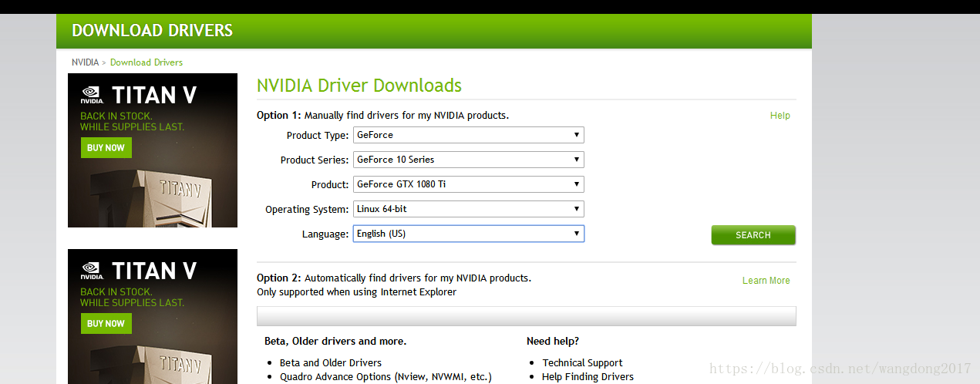Viewport: 980px width, 384px height.
Task: Open the Quadro Advance Options link
Action: click(386, 377)
